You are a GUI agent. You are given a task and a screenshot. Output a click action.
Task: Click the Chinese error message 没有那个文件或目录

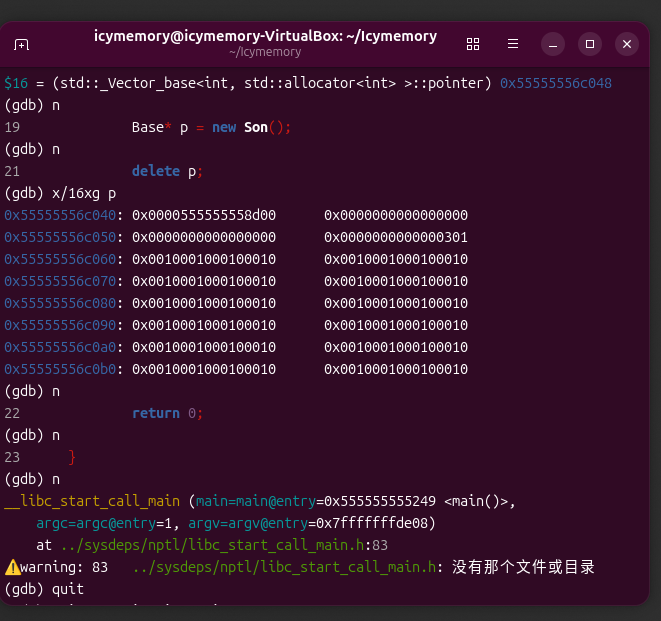coord(523,567)
